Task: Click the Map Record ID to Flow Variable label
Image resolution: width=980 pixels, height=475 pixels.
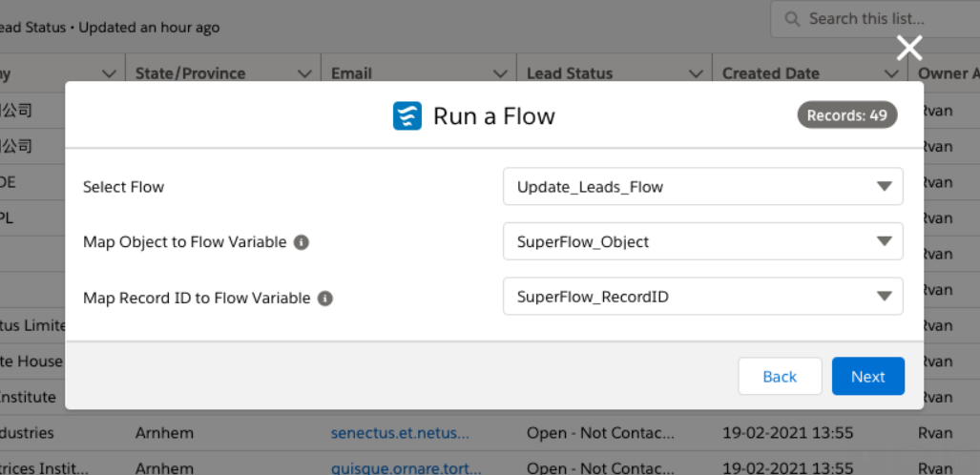Action: pos(197,299)
